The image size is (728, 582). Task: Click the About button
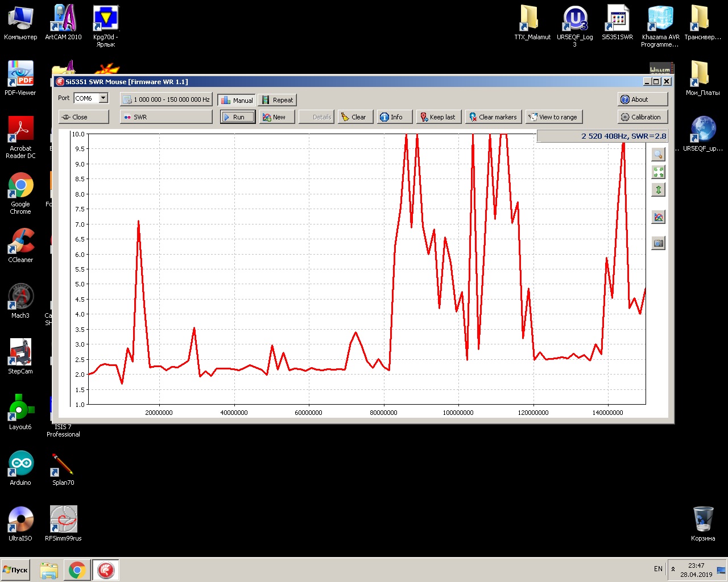coord(642,99)
